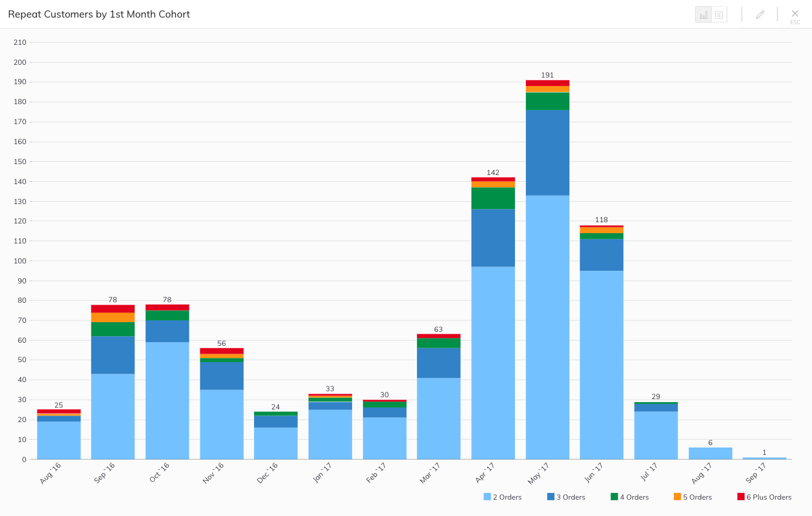The image size is (812, 516).
Task: Click the 118 label above Jun '17 bar
Action: pyautogui.click(x=601, y=220)
